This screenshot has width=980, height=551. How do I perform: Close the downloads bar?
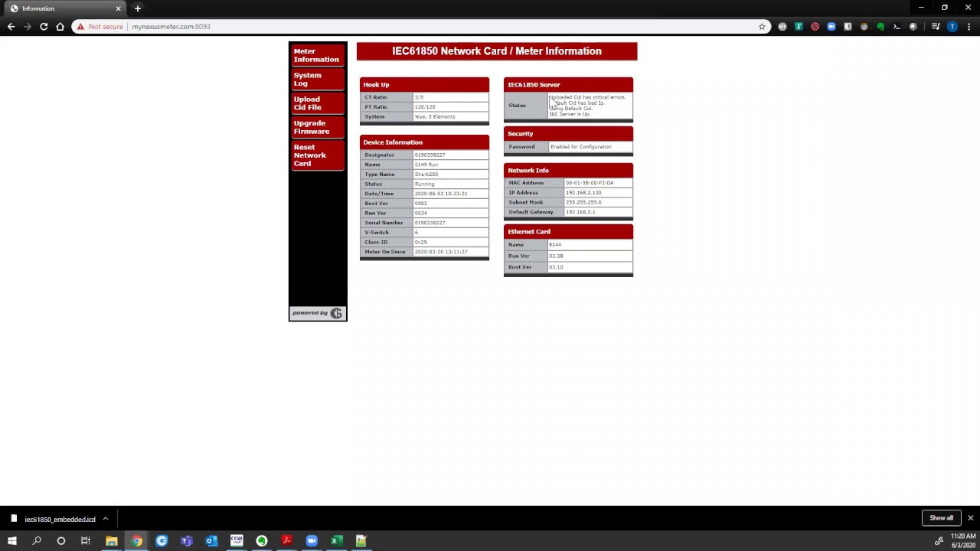pyautogui.click(x=970, y=518)
